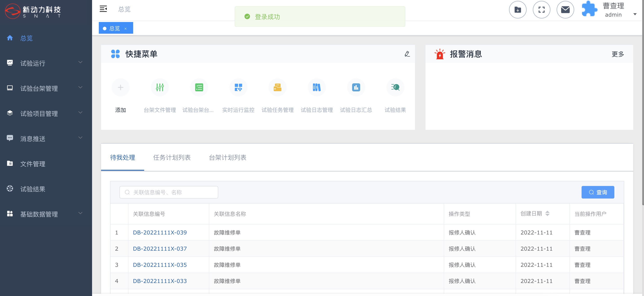Click the blue 查询 button
The image size is (644, 296).
click(x=598, y=192)
